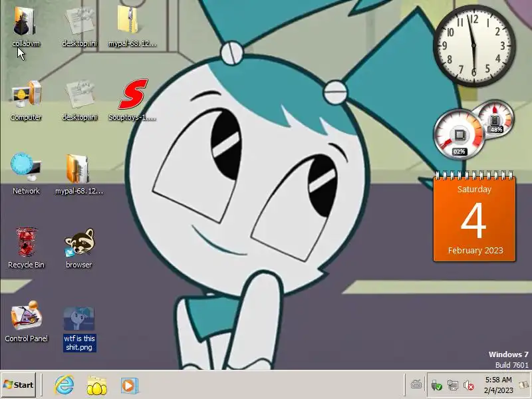
Task: Launch Windows Media Player from the taskbar
Action: tap(129, 386)
